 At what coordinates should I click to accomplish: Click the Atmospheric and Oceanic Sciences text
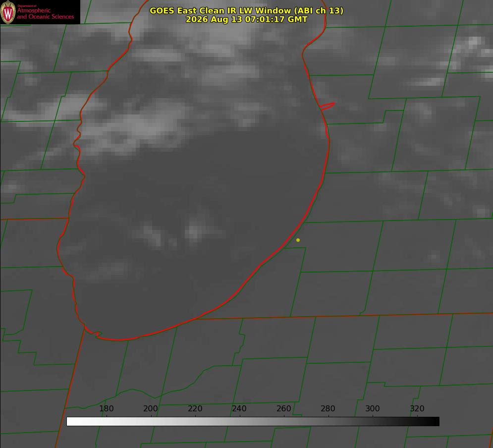point(45,13)
